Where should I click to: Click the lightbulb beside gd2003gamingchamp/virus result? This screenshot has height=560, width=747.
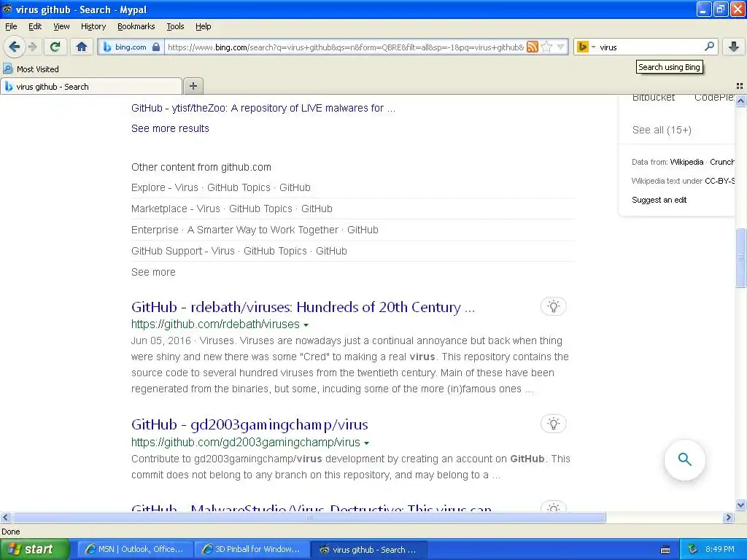point(553,424)
